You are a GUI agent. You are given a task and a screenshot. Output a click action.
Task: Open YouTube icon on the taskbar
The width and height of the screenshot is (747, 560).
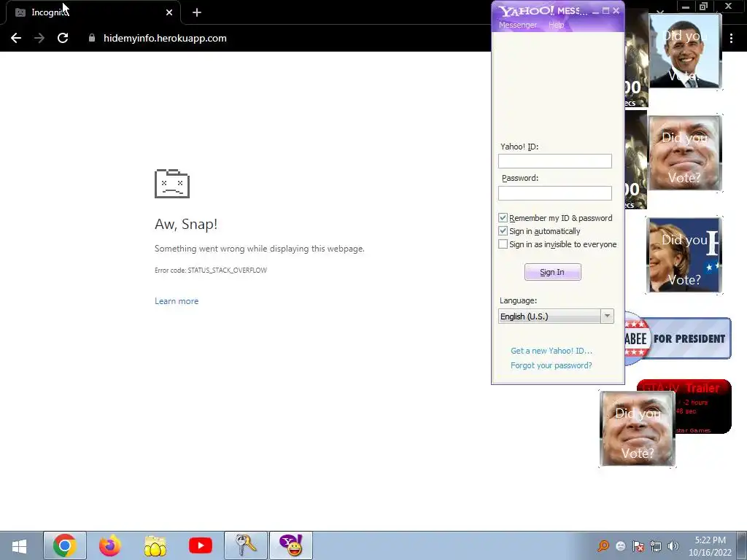201,545
